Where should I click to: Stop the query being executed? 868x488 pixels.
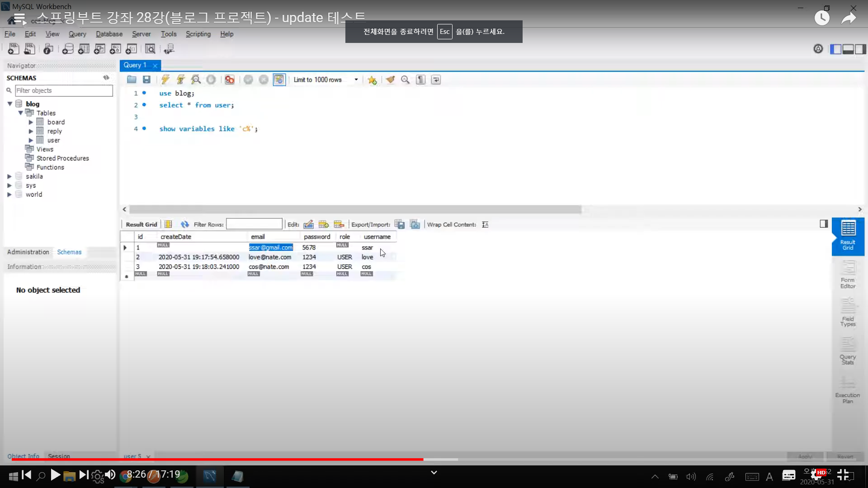coord(211,80)
